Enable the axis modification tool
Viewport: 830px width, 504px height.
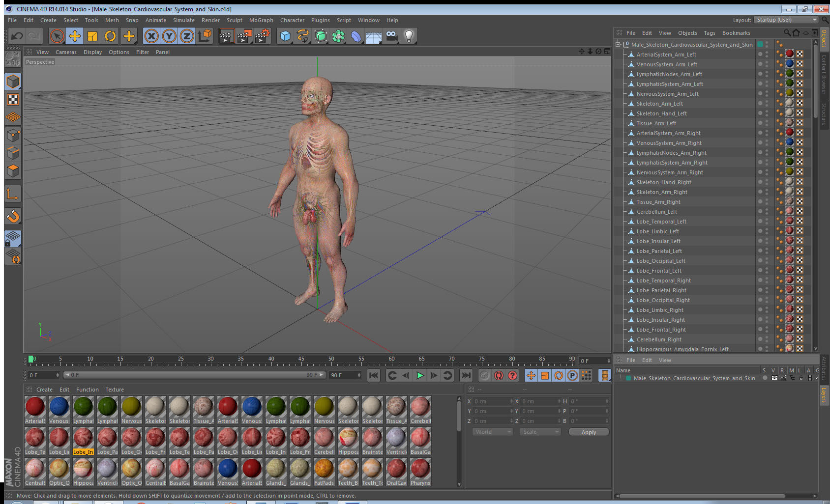tap(13, 194)
